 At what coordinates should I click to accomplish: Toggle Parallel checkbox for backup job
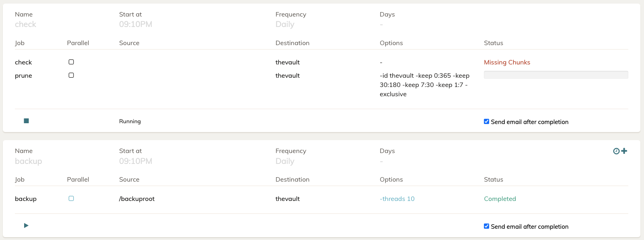point(71,199)
